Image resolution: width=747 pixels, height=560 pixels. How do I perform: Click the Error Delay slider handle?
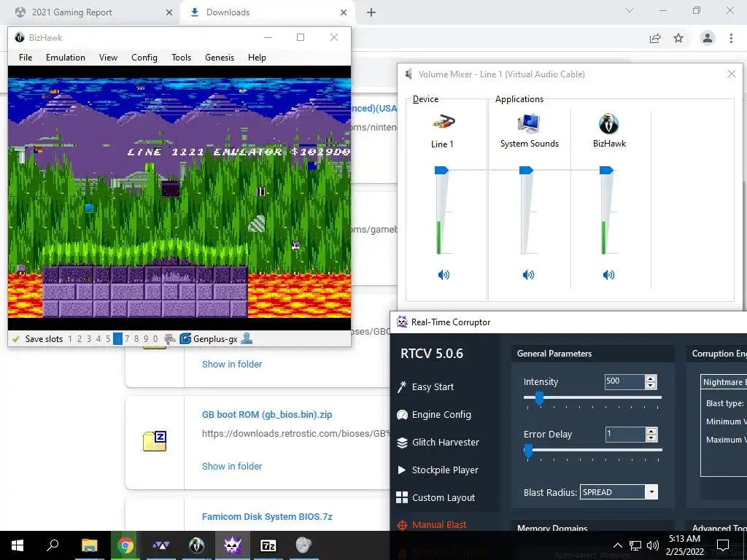coord(528,451)
